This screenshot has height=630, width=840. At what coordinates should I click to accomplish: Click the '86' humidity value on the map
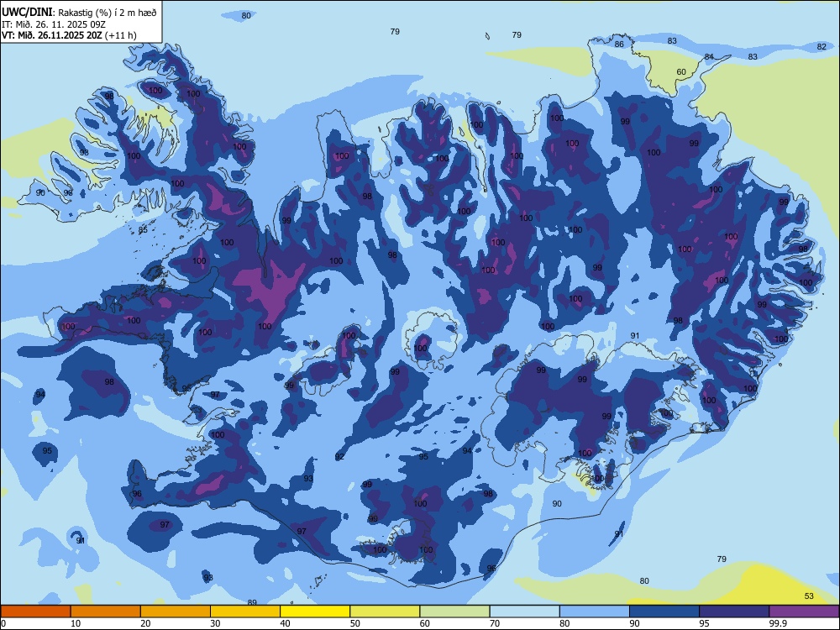tap(619, 44)
